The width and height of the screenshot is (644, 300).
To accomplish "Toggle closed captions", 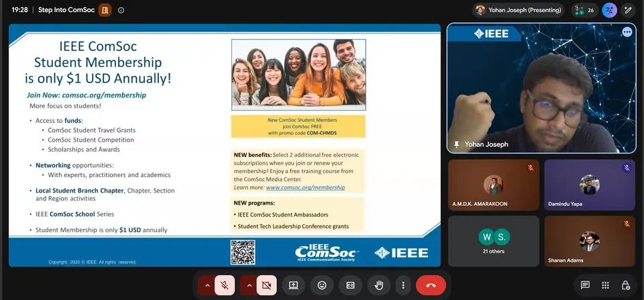I will point(350,285).
